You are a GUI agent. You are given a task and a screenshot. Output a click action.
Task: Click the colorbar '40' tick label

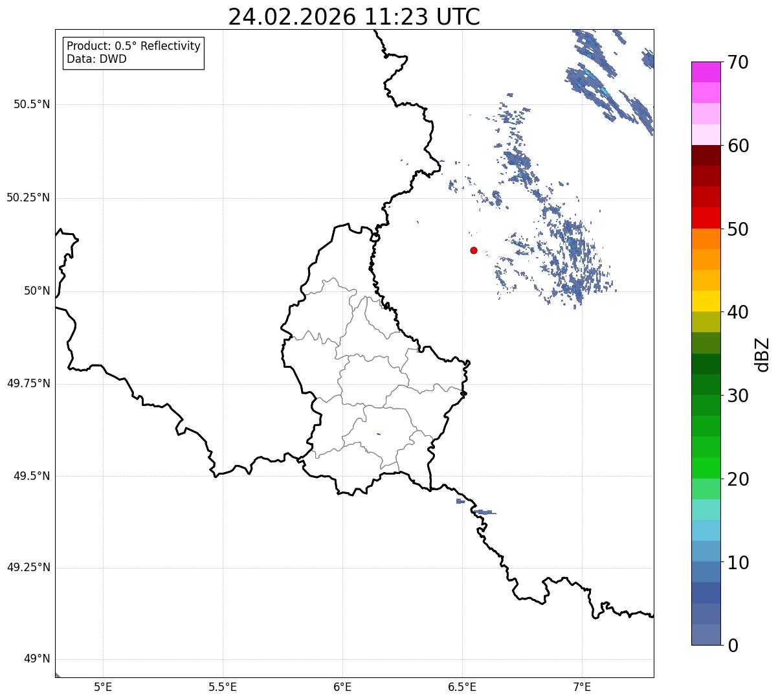click(738, 312)
